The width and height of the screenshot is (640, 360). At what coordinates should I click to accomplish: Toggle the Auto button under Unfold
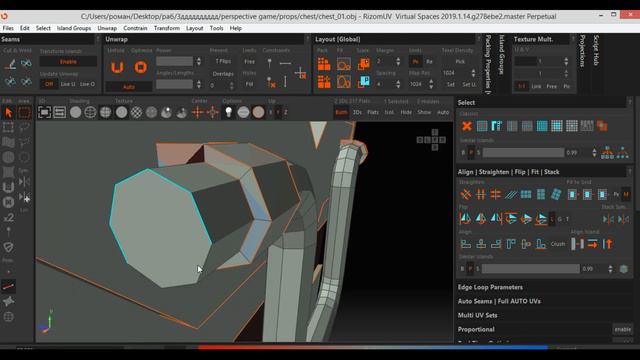click(129, 87)
